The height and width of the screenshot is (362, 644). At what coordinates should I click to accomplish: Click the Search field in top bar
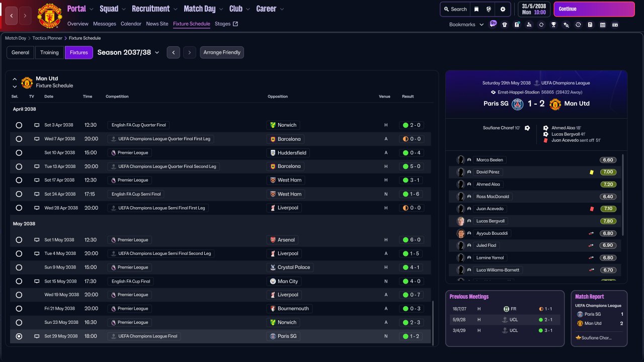point(455,9)
